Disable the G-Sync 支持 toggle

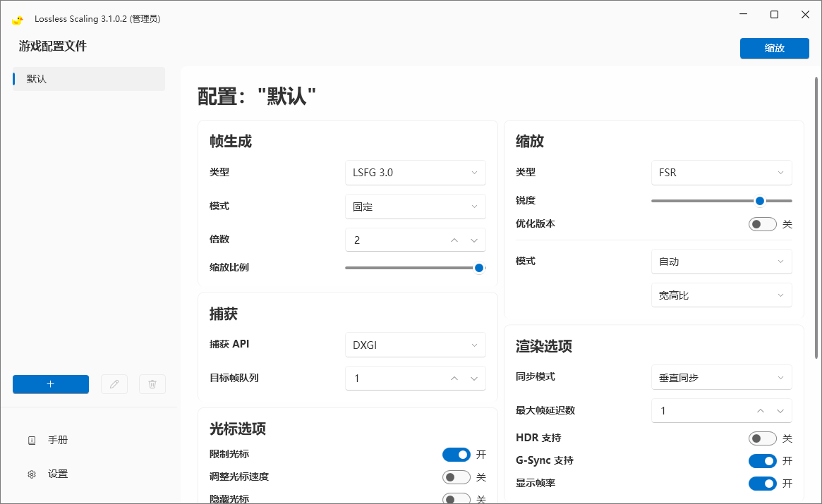coord(762,461)
